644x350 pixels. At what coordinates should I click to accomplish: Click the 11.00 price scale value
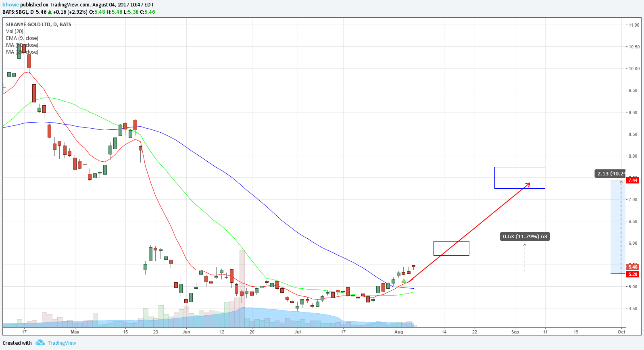click(634, 25)
